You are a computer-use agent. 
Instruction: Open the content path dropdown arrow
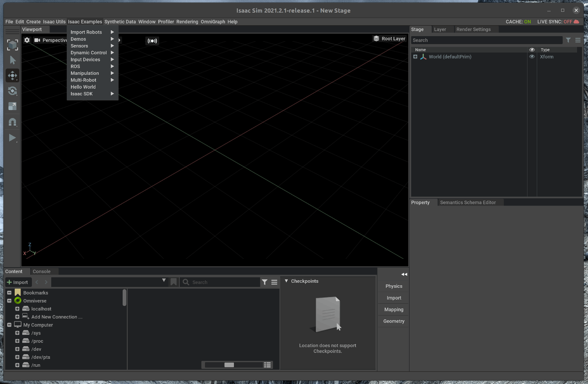(164, 281)
